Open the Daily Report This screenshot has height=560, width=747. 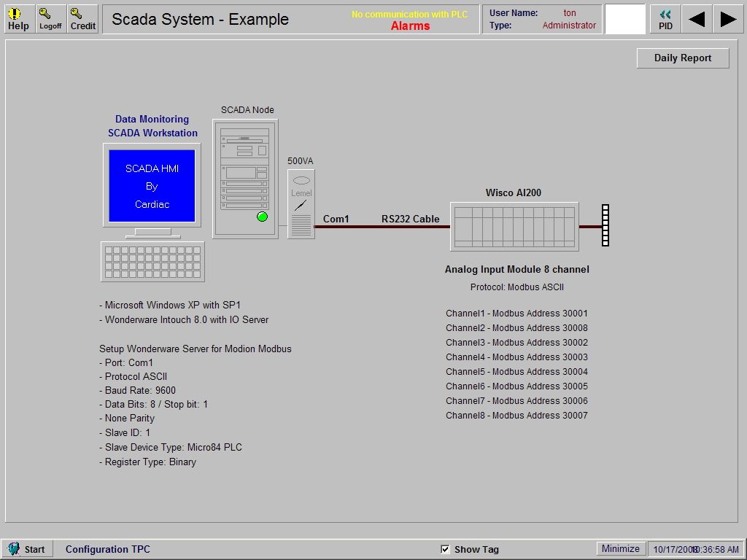682,58
